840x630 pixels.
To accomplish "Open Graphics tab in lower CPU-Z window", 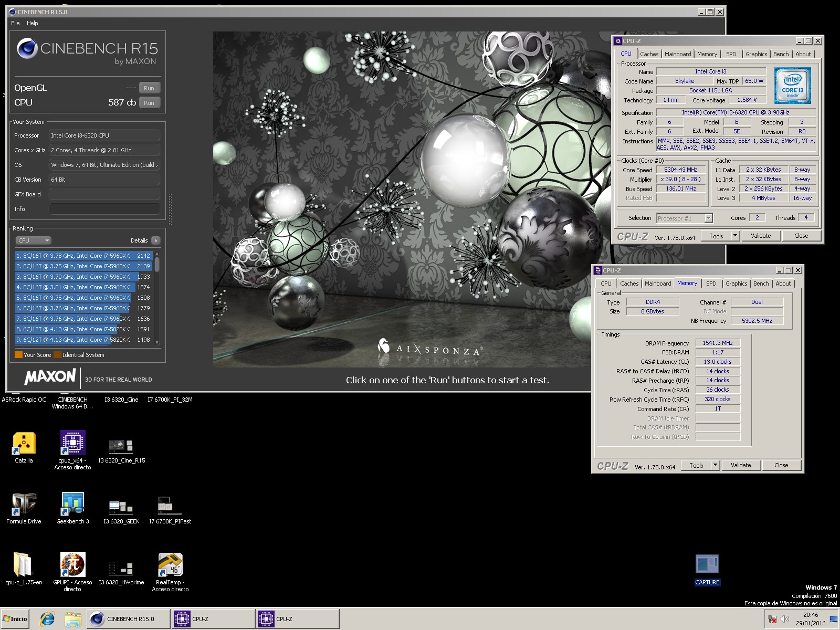I will click(737, 283).
